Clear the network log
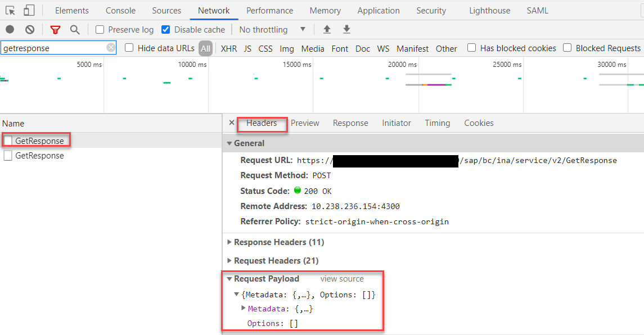 click(x=30, y=30)
